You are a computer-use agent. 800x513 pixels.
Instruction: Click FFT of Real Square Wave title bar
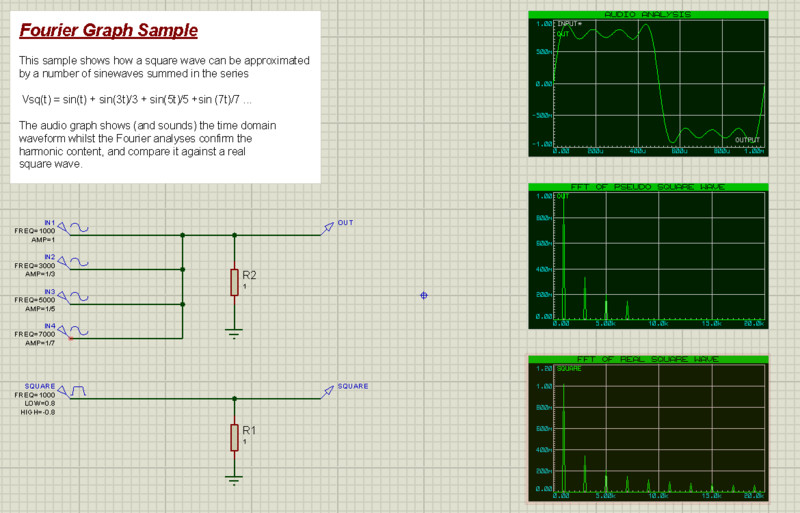point(647,359)
